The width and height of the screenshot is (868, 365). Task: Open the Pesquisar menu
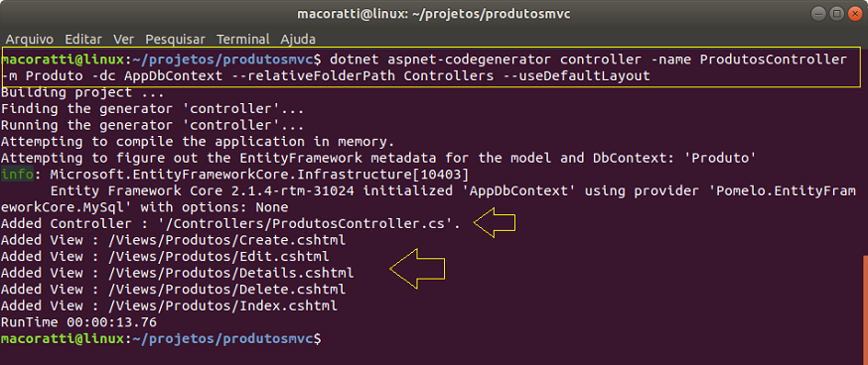175,40
